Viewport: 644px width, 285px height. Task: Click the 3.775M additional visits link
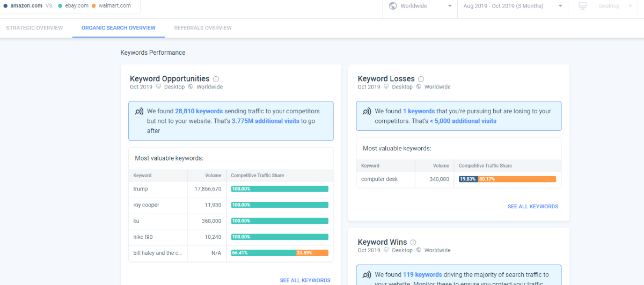coord(266,121)
